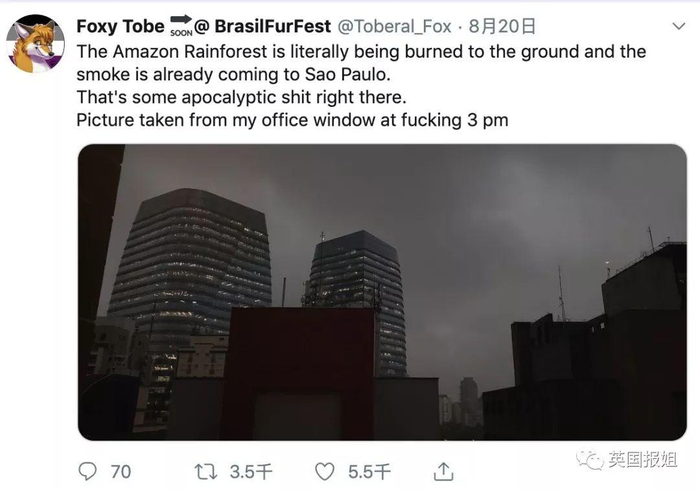The height and width of the screenshot is (490, 700).
Task: Click the reply count 70
Action: coord(120,470)
